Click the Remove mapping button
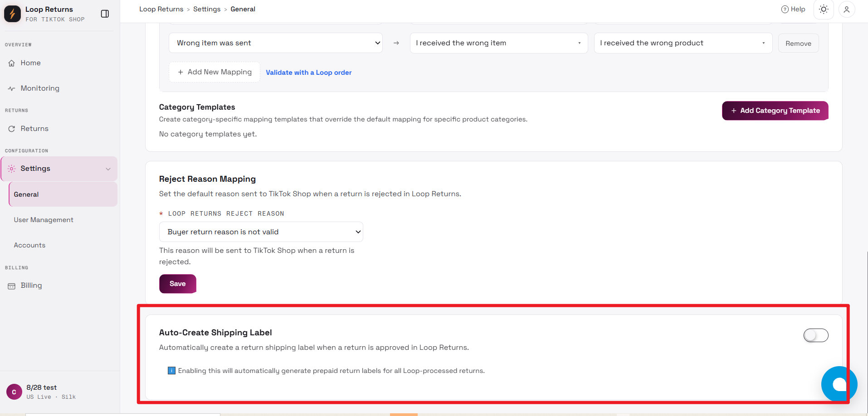 coord(798,44)
